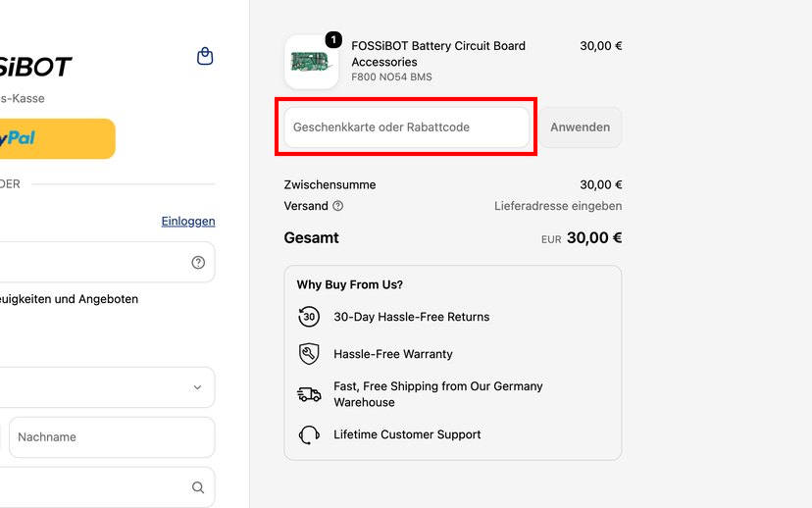812x508 pixels.
Task: Click the Versand help question mark icon
Action: click(x=337, y=206)
